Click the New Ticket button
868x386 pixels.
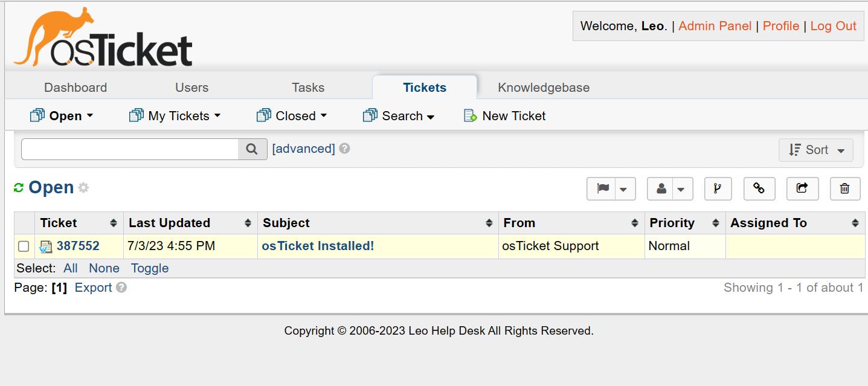point(504,116)
